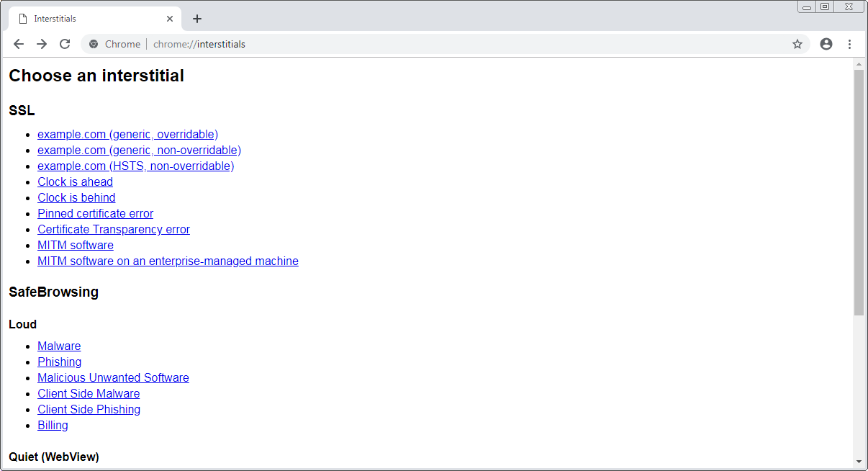
Task: Click the browser back navigation arrow
Action: click(19, 44)
